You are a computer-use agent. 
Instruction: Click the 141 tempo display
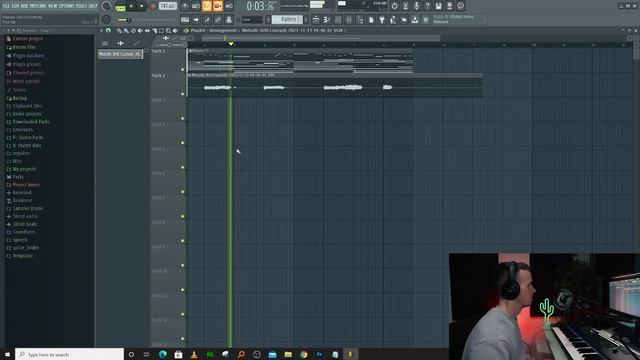[168, 6]
